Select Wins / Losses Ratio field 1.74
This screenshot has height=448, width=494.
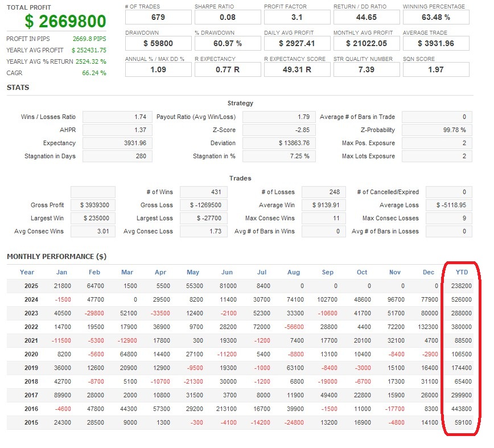(x=117, y=117)
